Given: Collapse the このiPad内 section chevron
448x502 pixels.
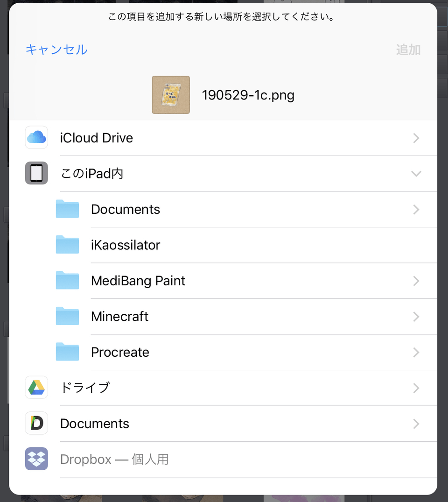Looking at the screenshot, I should coord(416,174).
